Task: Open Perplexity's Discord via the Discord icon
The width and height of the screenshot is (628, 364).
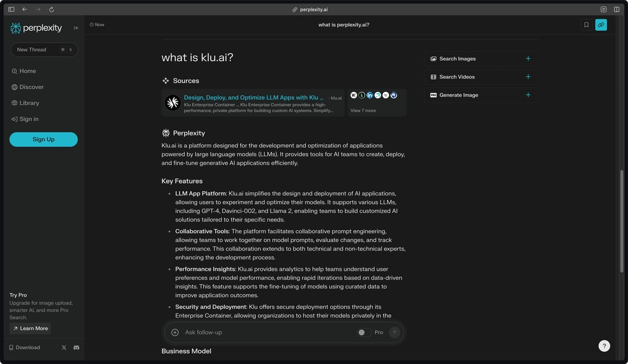Action: coord(76,347)
